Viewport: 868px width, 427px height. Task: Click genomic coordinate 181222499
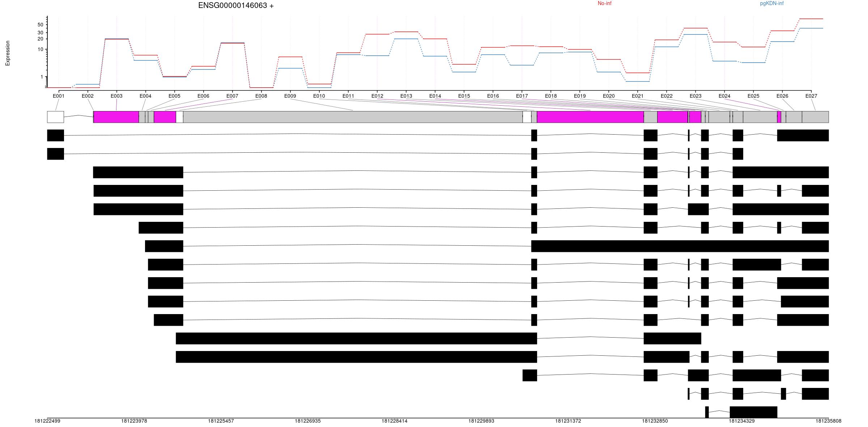pyautogui.click(x=47, y=421)
